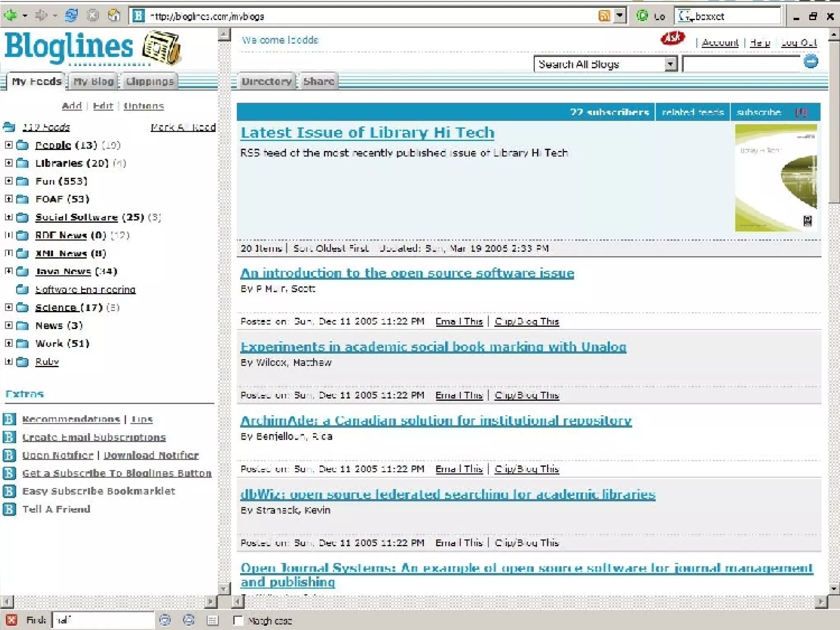Click the orange RSS feed icon in address bar
The image size is (840, 630).
(x=604, y=16)
